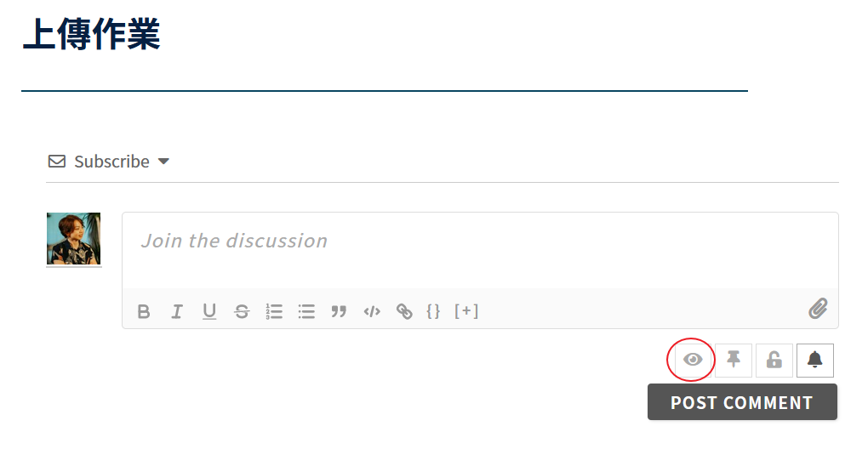
Task: Apply strikethrough formatting
Action: click(242, 311)
